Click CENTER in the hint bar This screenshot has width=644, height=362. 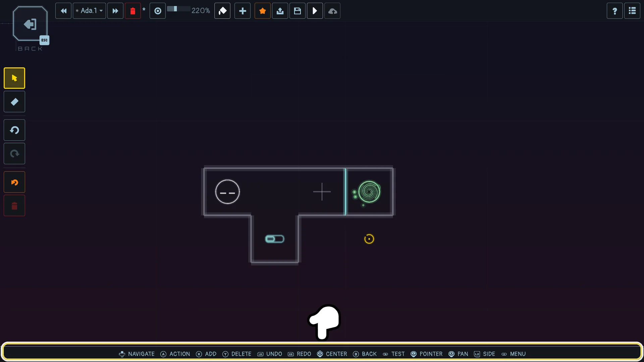tap(332, 354)
